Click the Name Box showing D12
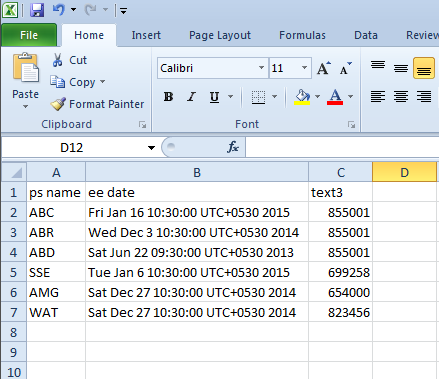Screen dimensions: 439x379 coord(72,147)
